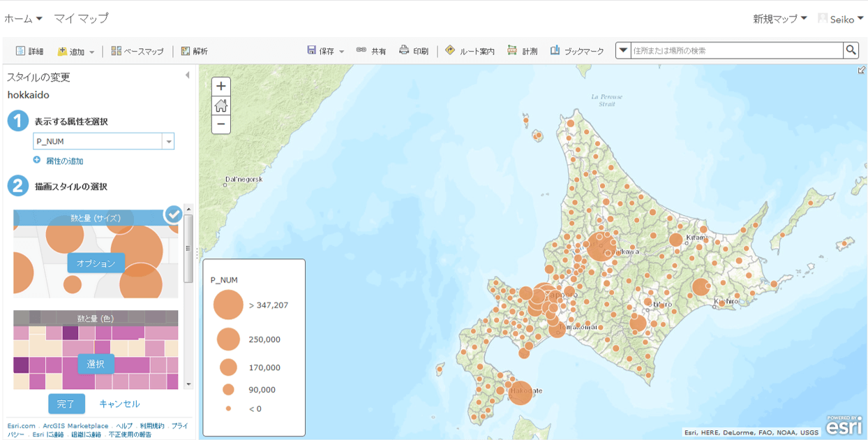Open the ブックマーク bookmarks tool
The height and width of the screenshot is (440, 868).
click(577, 51)
